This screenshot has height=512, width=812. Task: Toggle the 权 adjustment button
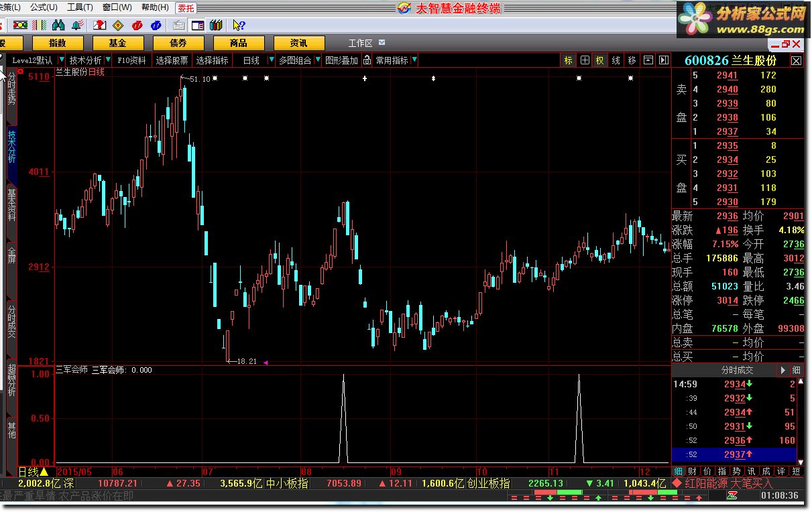pos(599,60)
